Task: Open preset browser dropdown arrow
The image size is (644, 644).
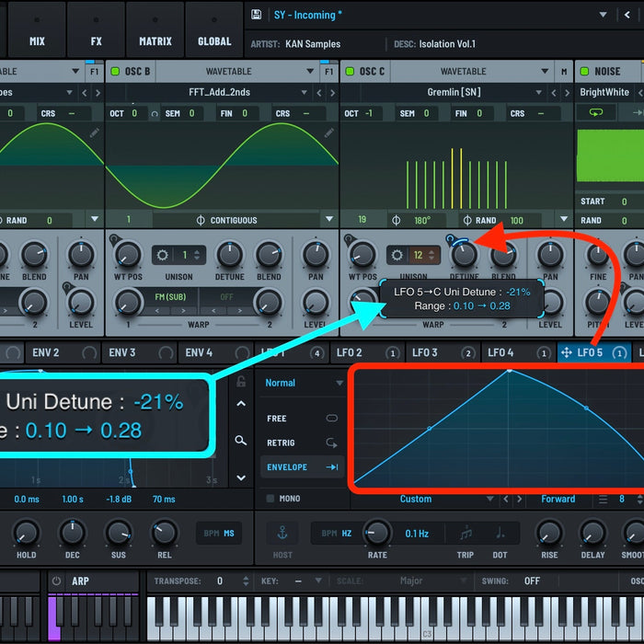Action: point(603,15)
